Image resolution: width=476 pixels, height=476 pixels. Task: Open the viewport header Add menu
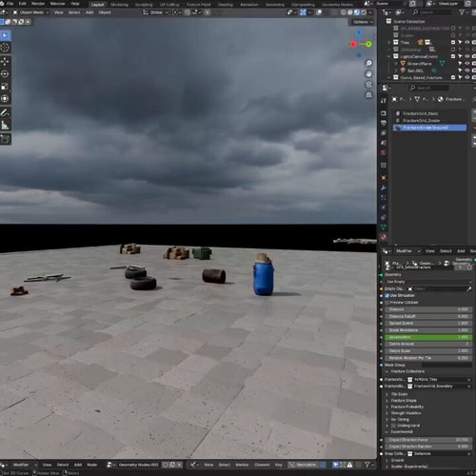(x=89, y=12)
